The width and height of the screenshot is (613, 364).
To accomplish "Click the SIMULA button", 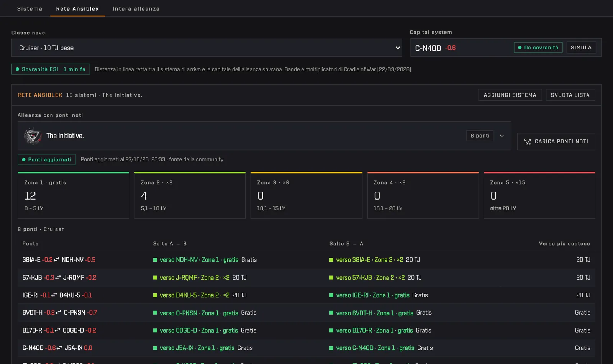I will coord(581,48).
